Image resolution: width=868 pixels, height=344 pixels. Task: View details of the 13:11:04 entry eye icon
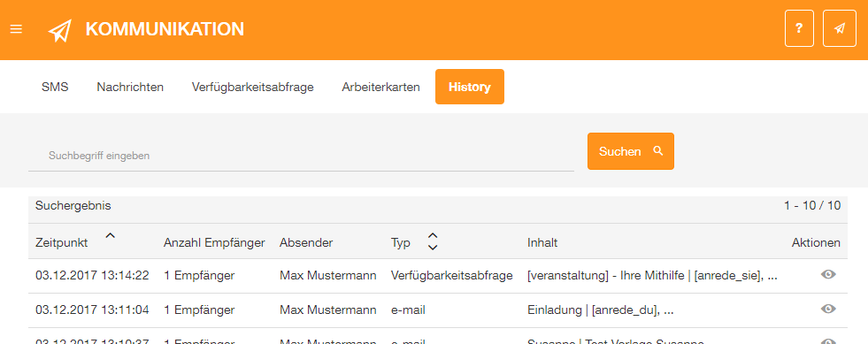828,309
